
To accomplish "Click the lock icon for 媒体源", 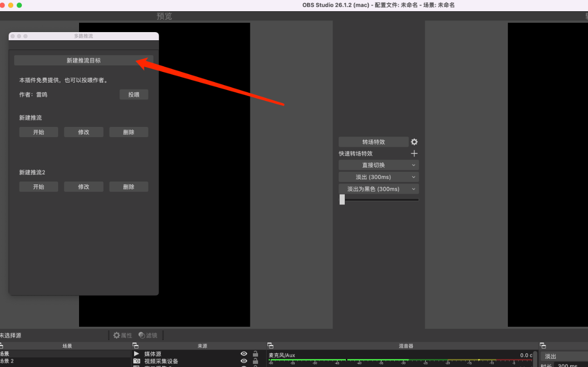I will 255,354.
